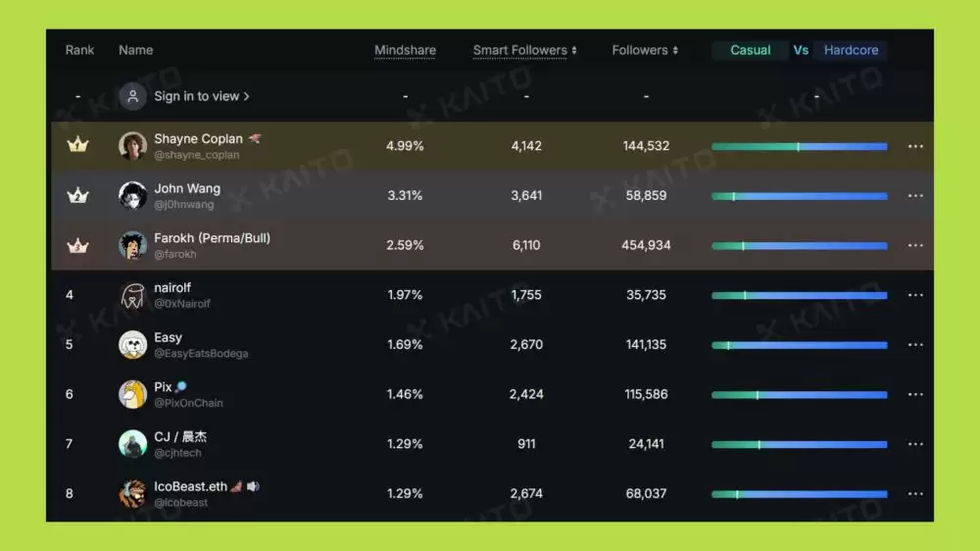Click the first-place gold crown icon
This screenshot has height=551, width=980.
(x=77, y=145)
